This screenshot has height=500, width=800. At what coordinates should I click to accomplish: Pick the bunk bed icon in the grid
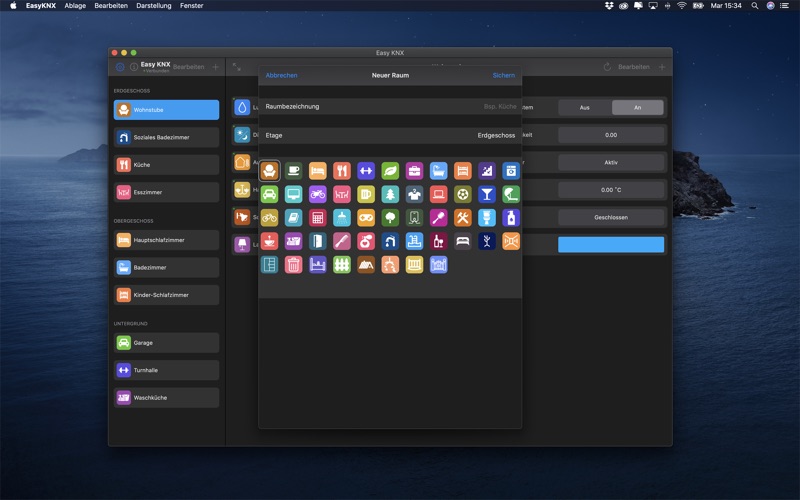[463, 171]
